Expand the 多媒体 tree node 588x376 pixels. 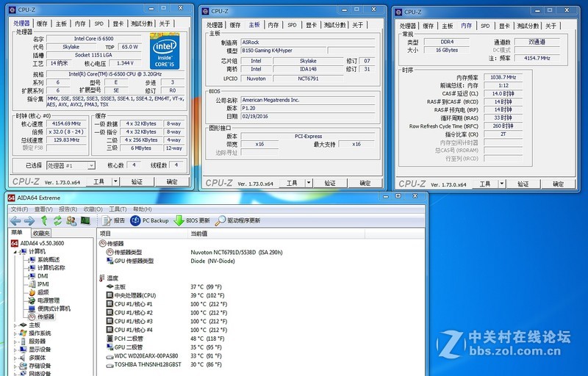pos(15,358)
